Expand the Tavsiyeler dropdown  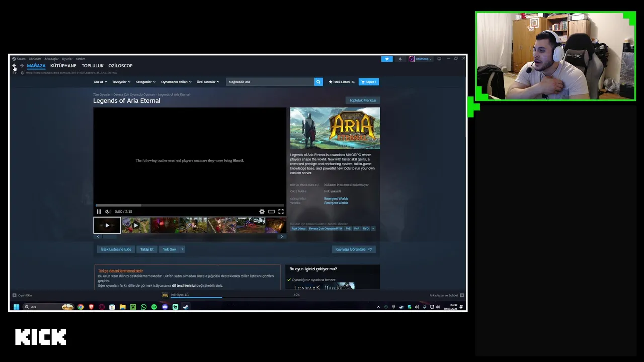coord(121,82)
